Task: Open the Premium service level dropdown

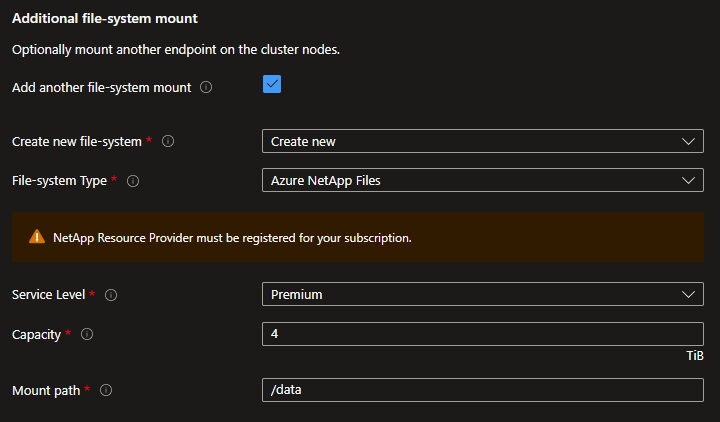Action: (x=482, y=295)
